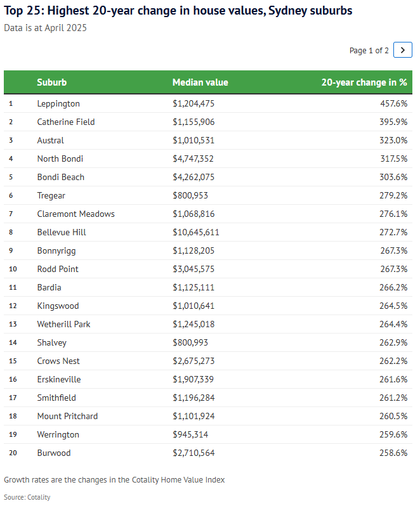The width and height of the screenshot is (420, 506).
Task: Click Bondi Beach median value $4,262,075
Action: [198, 177]
